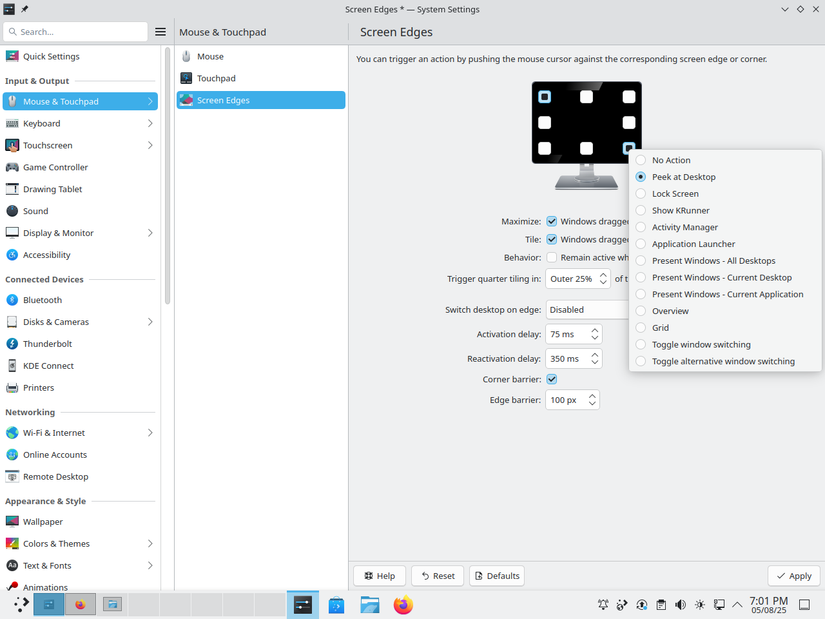
Task: Click the volume icon in the system tray
Action: tap(680, 605)
